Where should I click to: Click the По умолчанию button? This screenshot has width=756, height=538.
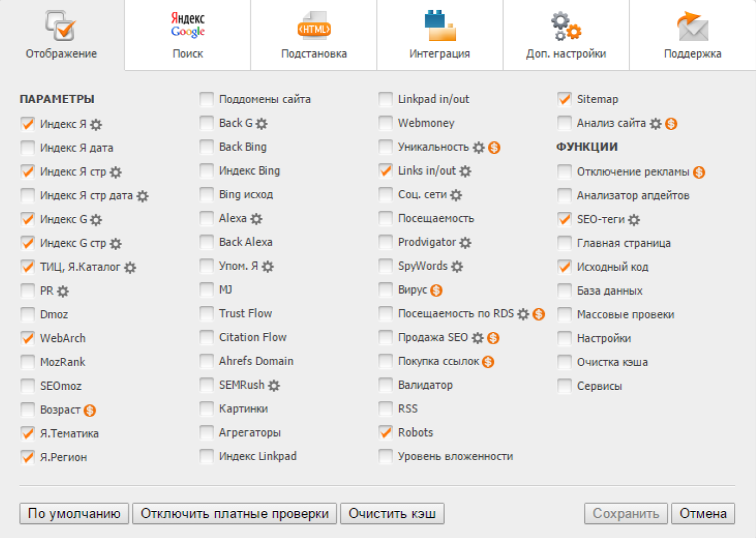pos(74,514)
